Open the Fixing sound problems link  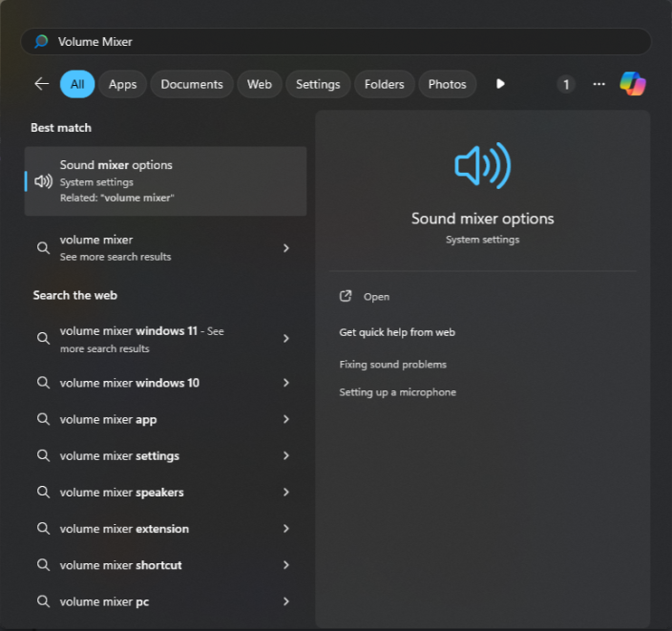pos(392,365)
